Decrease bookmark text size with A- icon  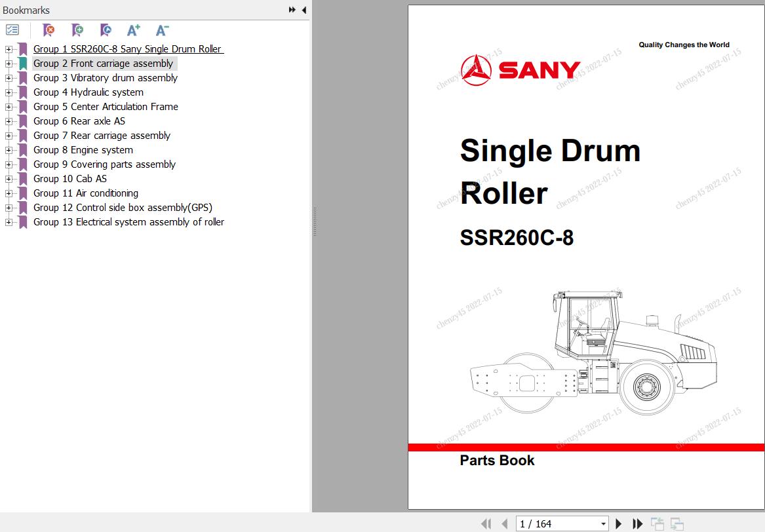pyautogui.click(x=162, y=30)
